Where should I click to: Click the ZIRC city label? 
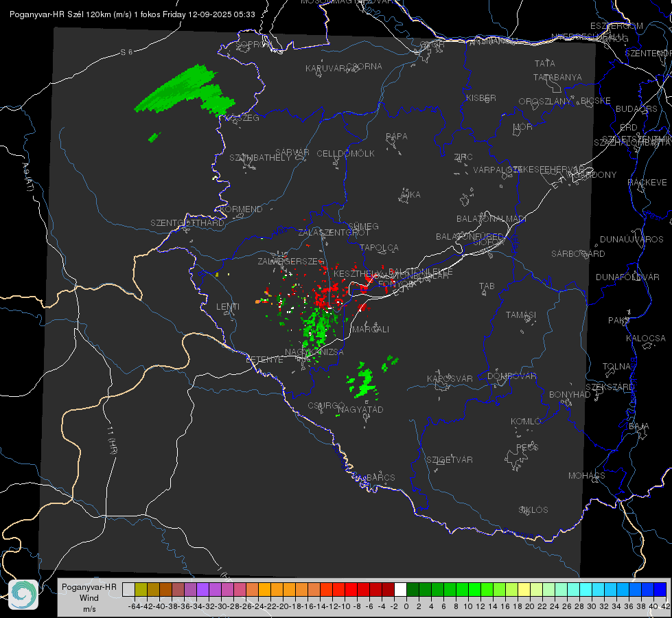[x=463, y=157]
